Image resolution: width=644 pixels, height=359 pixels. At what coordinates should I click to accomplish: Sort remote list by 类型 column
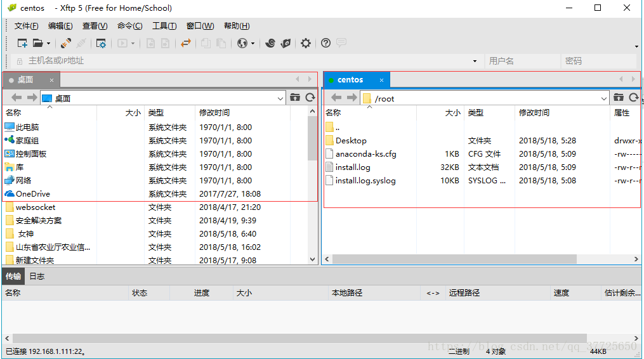tap(489, 112)
